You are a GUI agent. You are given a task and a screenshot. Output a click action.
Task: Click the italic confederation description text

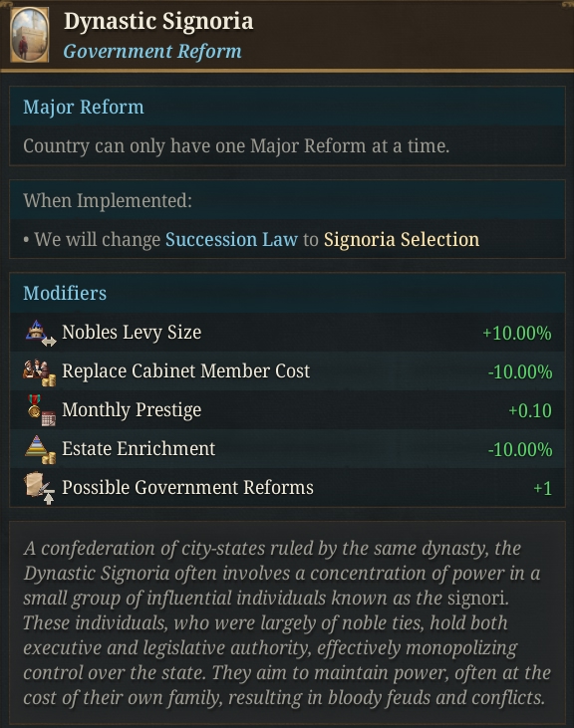(x=287, y=622)
